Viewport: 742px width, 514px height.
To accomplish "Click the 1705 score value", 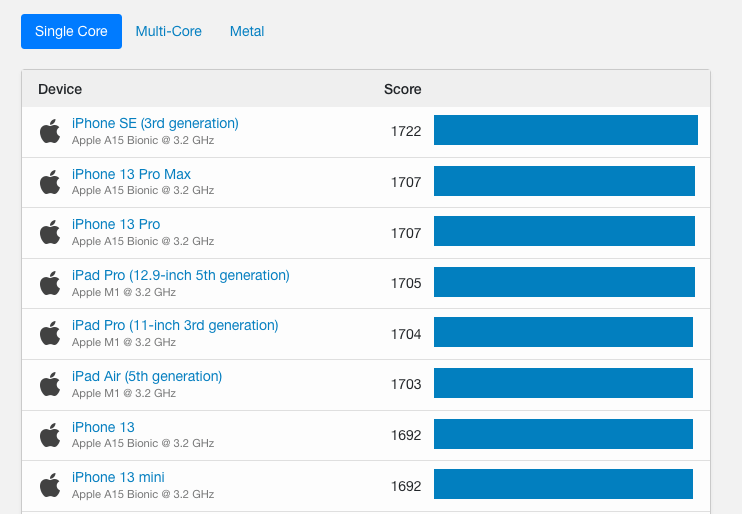I will tap(406, 283).
